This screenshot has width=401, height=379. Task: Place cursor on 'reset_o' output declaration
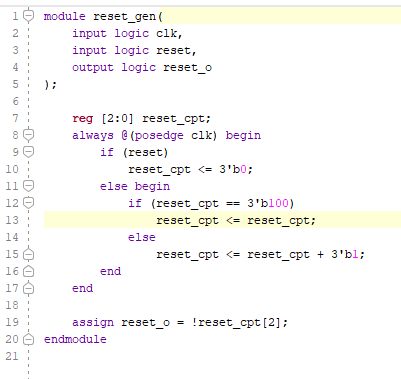[187, 68]
